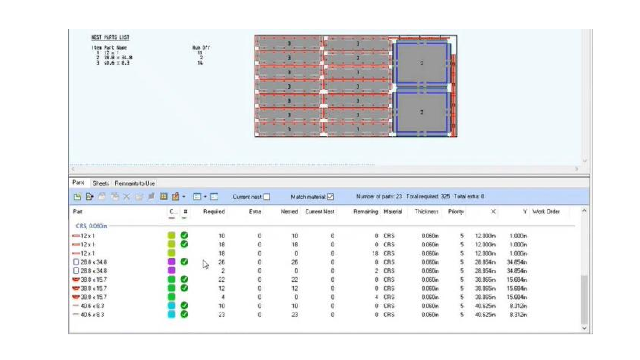Screen dimensions: 640x360
Task: Click the lime swatch on 12 x 1 row requiring 10
Action: (x=171, y=236)
